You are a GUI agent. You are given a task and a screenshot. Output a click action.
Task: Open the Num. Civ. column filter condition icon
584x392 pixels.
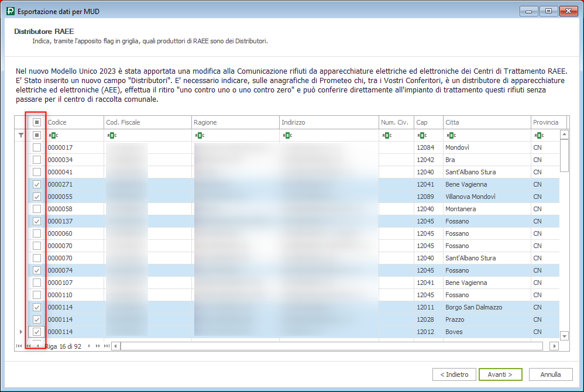coord(387,135)
